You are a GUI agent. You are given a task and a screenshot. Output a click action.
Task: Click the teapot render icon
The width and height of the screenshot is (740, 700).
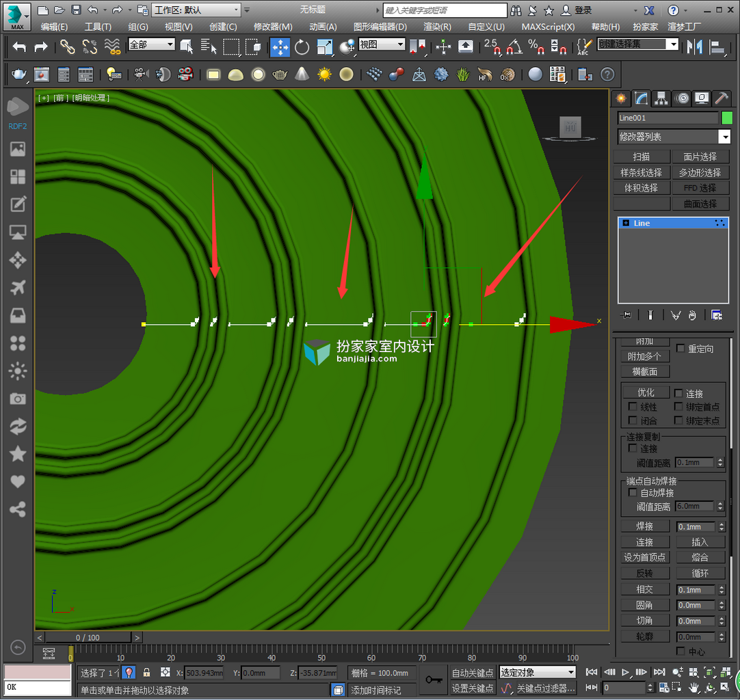18,74
